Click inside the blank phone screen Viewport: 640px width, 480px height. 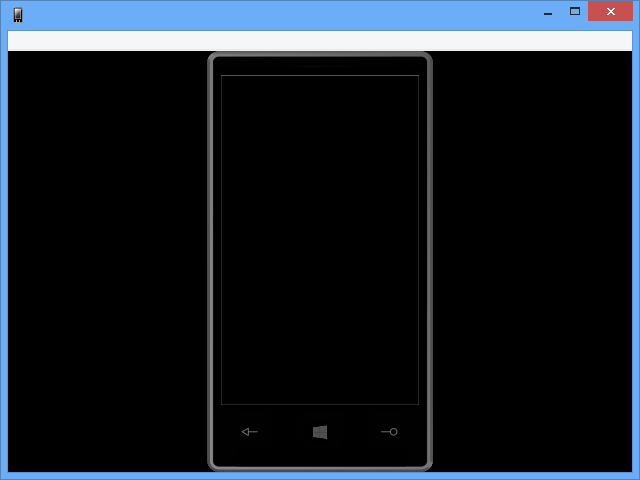(320, 240)
